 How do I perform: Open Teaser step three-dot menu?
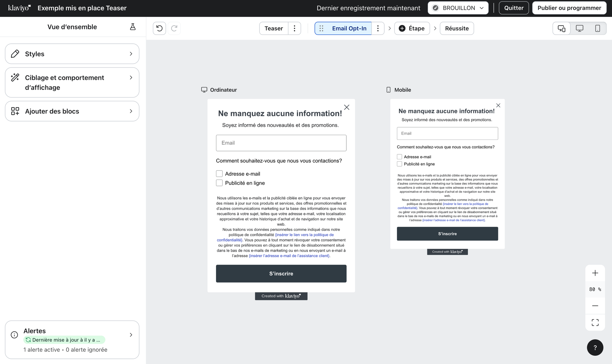click(x=294, y=28)
